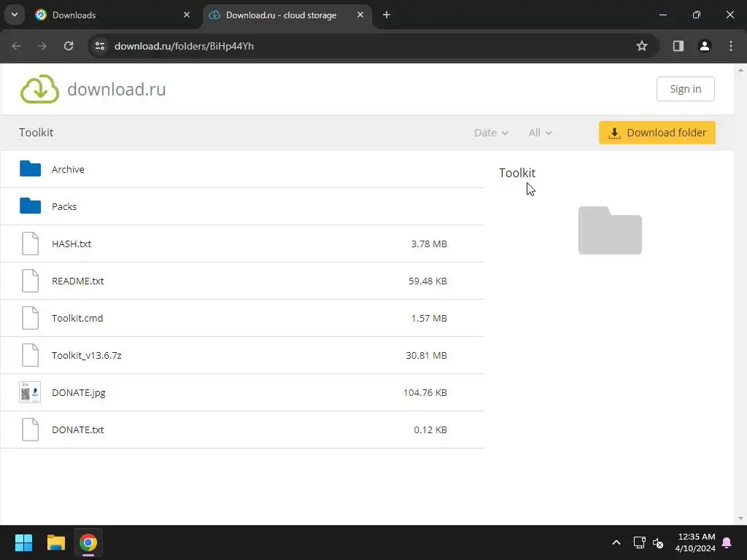Open the Packs folder name
The height and width of the screenshot is (560, 747).
[x=64, y=206]
